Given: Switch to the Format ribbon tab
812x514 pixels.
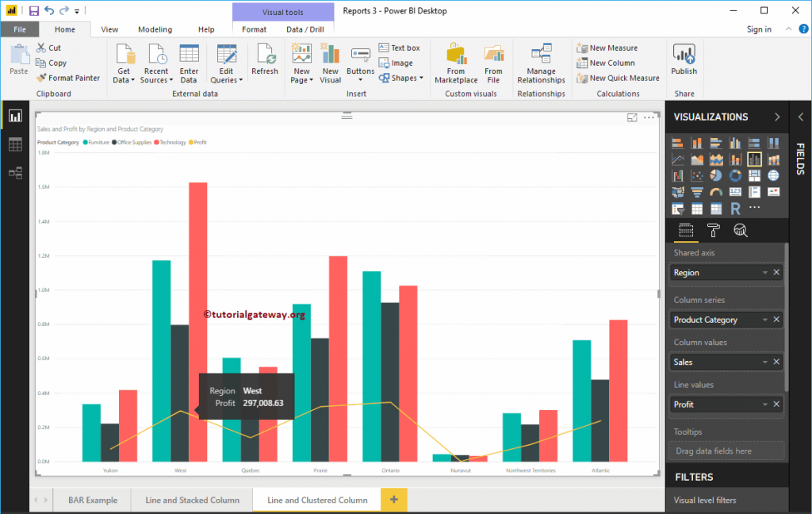Looking at the screenshot, I should [x=254, y=29].
